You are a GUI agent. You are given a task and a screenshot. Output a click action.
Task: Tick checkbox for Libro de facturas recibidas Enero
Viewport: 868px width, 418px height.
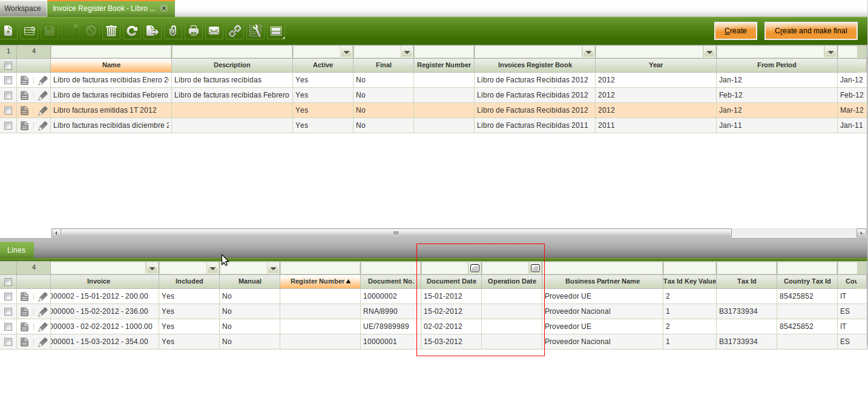click(x=8, y=80)
